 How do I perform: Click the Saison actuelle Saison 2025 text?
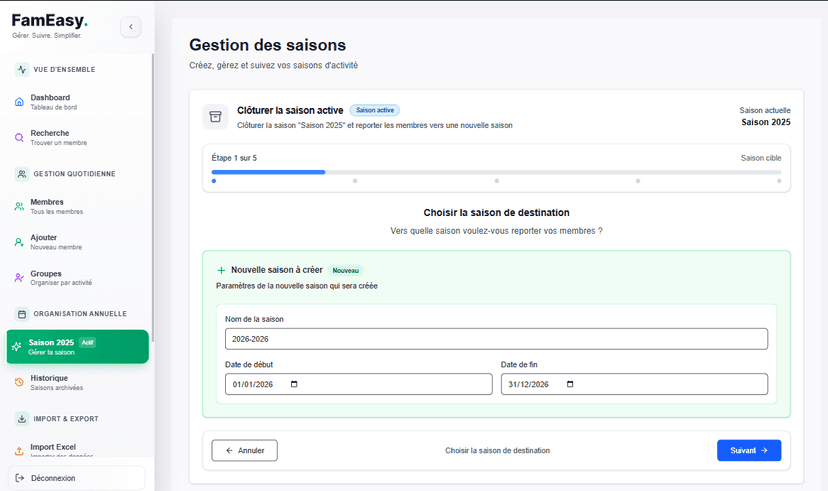point(765,117)
